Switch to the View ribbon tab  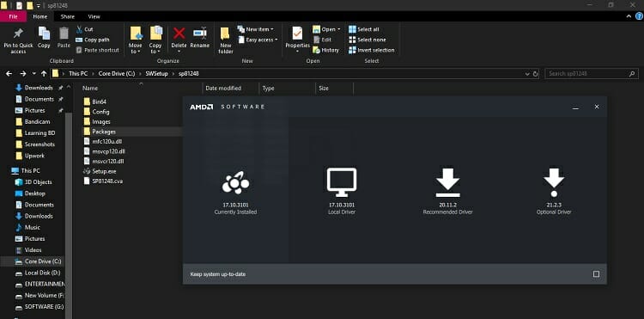pos(94,17)
